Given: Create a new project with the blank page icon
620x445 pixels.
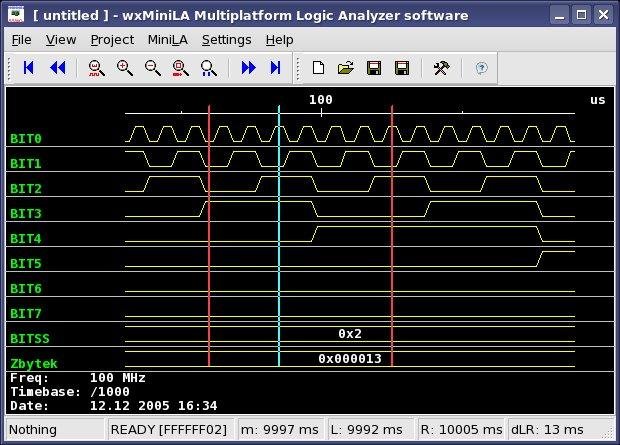Looking at the screenshot, I should coord(318,68).
